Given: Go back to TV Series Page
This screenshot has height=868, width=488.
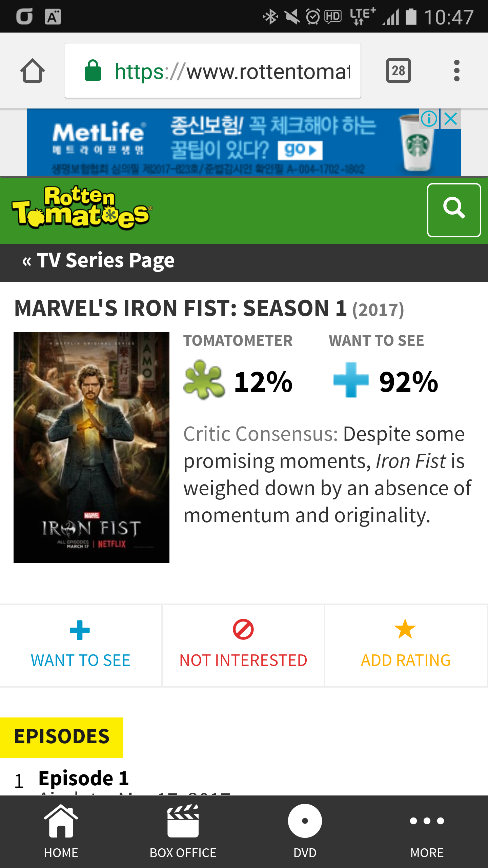Looking at the screenshot, I should (x=98, y=261).
